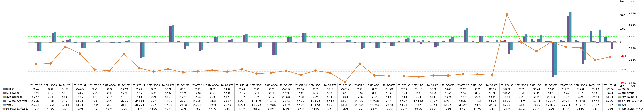Click the 営業CF cell $128.83 for 2013/09/30
Image resolution: width=644 pixels, height=111 pixels.
[168, 105]
